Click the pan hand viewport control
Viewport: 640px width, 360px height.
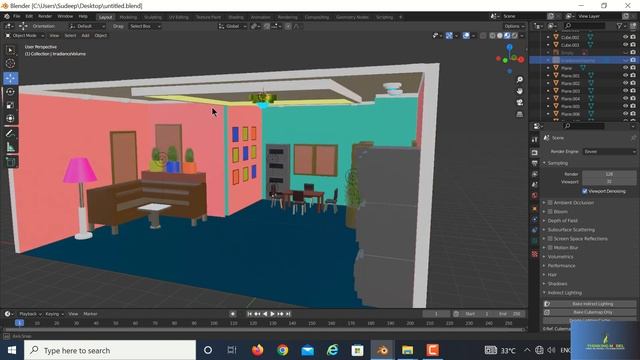520,91
